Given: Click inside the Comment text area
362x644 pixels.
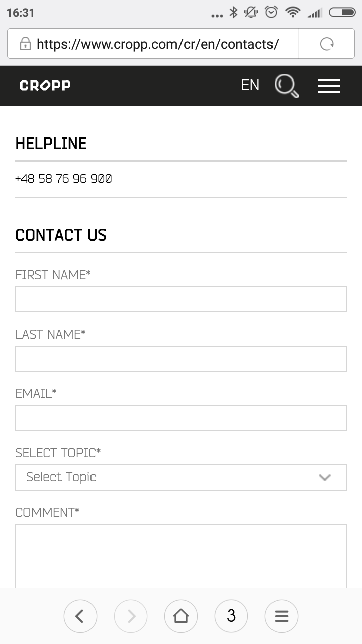Looking at the screenshot, I should pyautogui.click(x=181, y=556).
